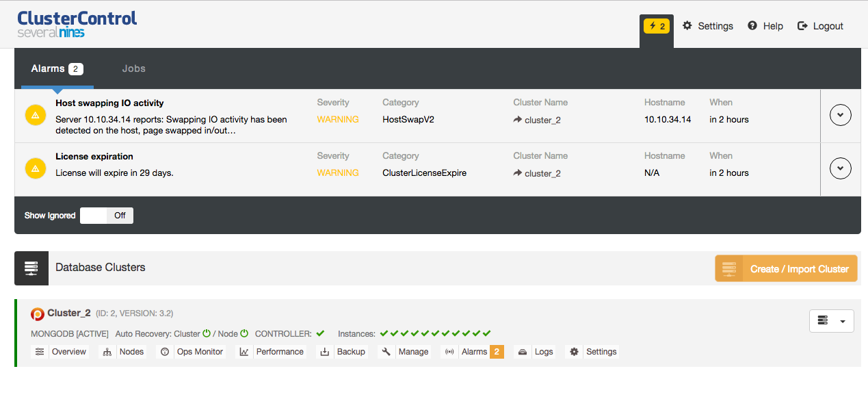Click the HostSwapV2 category value
The width and height of the screenshot is (868, 397).
[x=408, y=119]
